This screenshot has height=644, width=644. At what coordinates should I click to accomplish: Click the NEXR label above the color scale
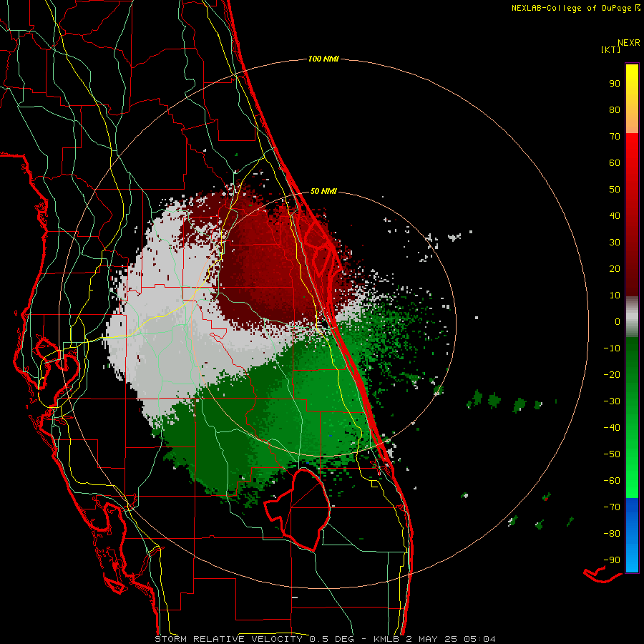[628, 42]
